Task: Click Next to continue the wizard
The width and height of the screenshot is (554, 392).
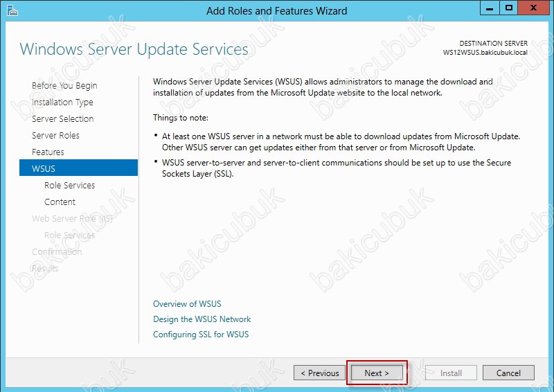Action: click(x=377, y=373)
